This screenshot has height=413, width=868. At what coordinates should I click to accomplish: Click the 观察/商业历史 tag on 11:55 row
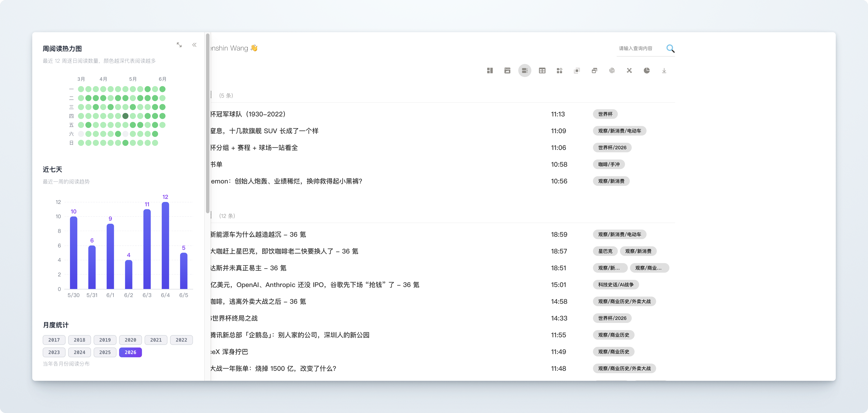(613, 335)
